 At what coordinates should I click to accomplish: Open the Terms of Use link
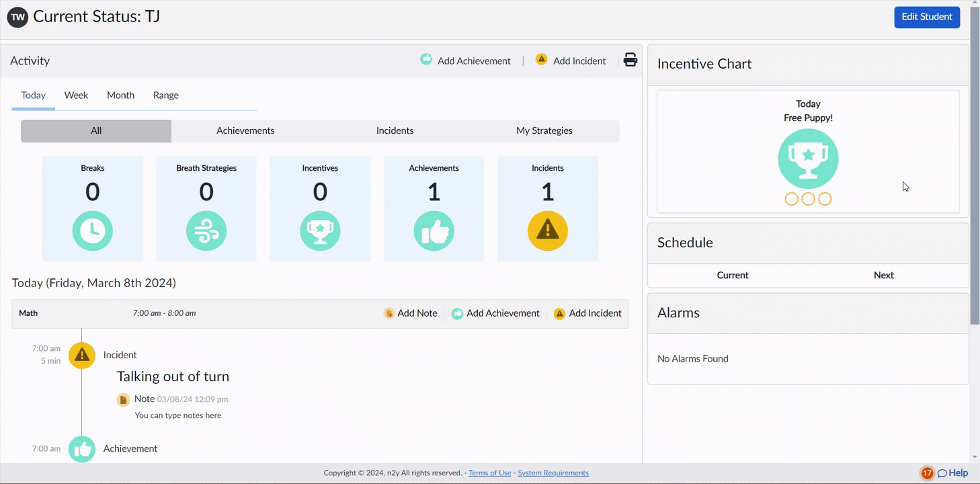tap(489, 473)
